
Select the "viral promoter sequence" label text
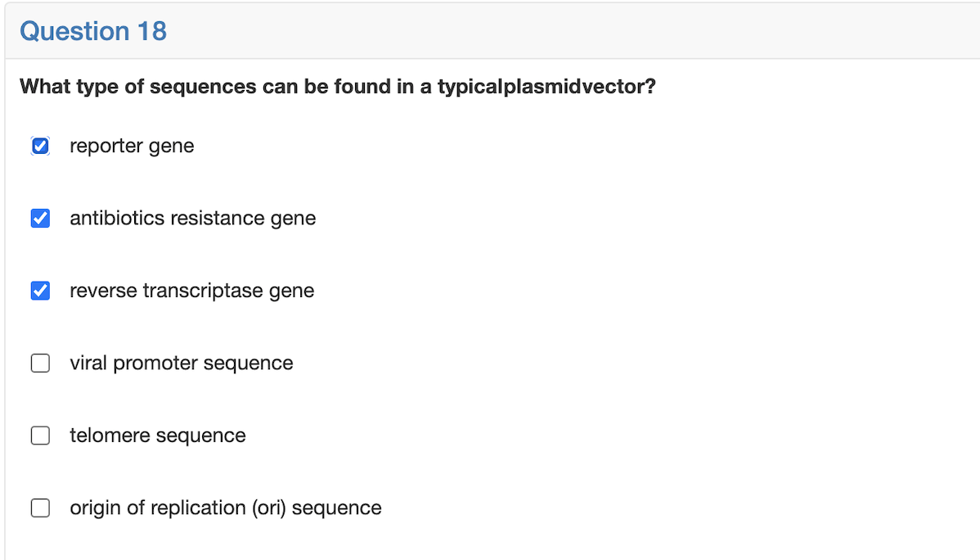[x=181, y=363]
